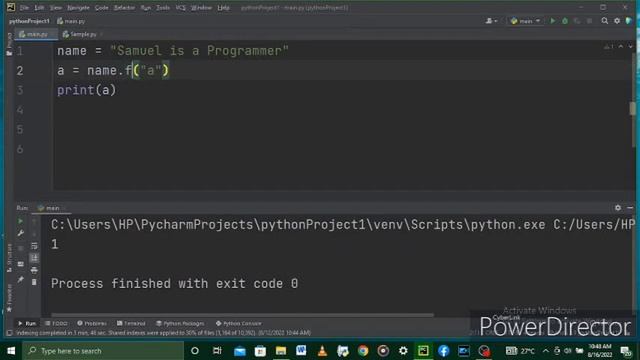Click the code line with print(a)
The image size is (640, 360).
point(87,90)
